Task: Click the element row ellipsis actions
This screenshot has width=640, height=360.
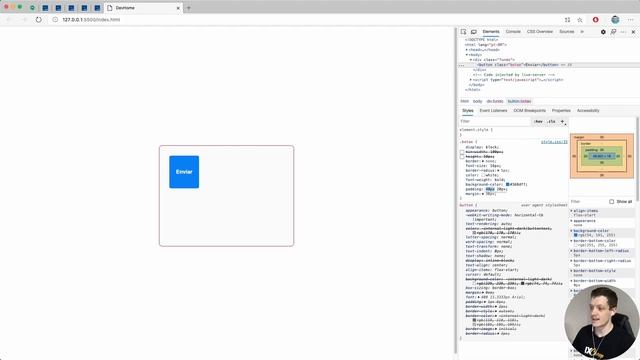Action: [x=461, y=65]
